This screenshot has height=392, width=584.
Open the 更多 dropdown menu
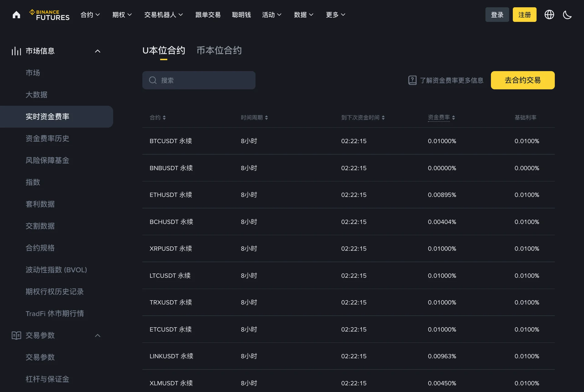click(335, 15)
